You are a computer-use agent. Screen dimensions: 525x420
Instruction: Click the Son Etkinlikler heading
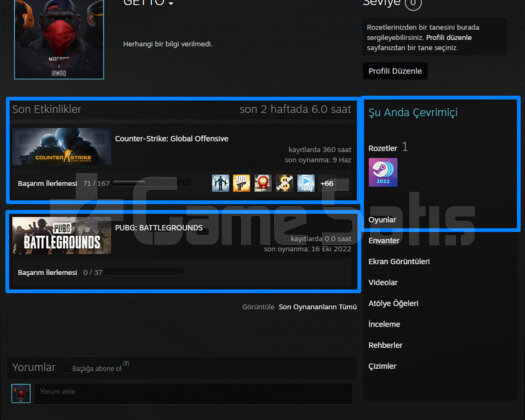pos(47,109)
